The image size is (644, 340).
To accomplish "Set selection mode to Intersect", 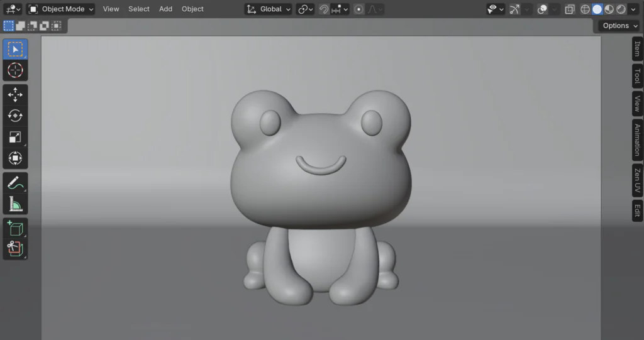I will [56, 26].
